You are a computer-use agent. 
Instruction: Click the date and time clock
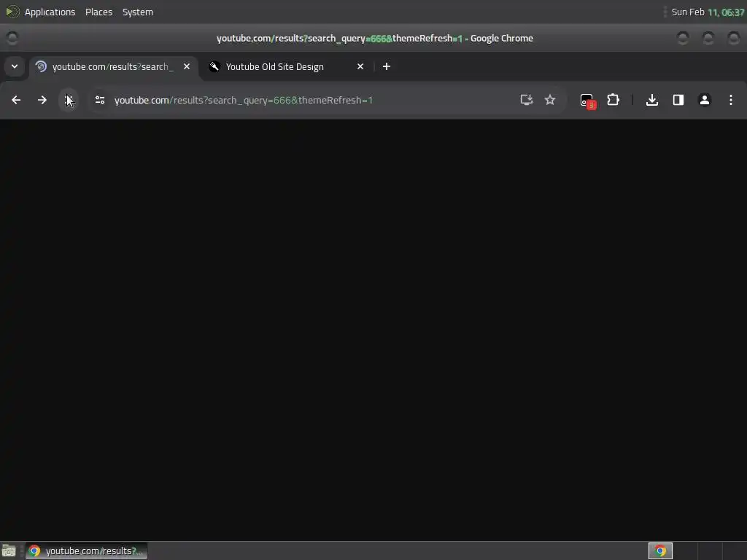(x=708, y=12)
